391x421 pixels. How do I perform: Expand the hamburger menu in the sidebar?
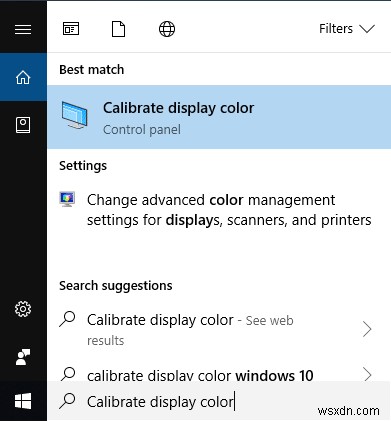click(23, 30)
